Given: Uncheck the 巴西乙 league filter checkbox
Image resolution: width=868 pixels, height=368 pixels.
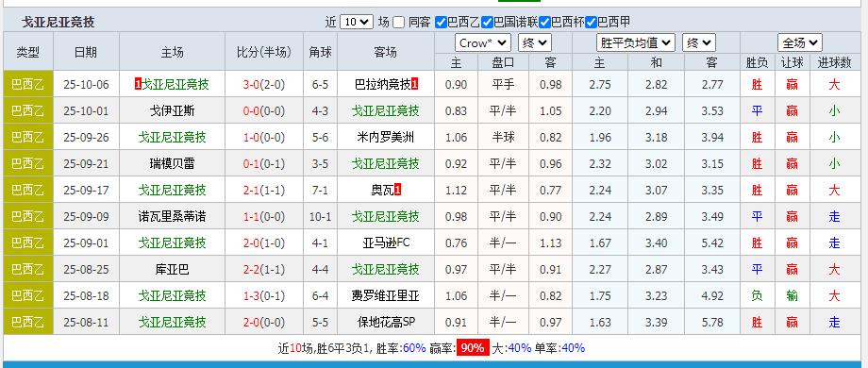Looking at the screenshot, I should tap(441, 22).
